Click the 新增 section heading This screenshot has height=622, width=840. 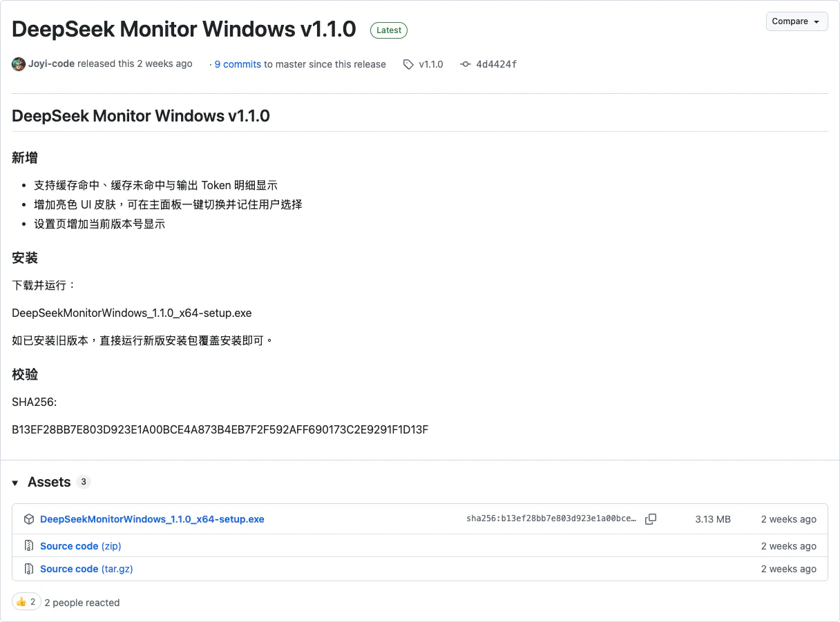(25, 158)
